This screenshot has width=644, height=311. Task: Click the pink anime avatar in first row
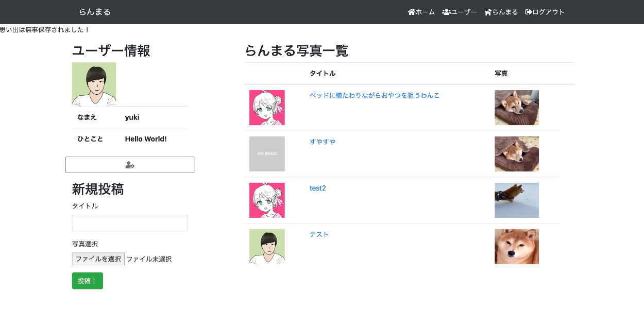[267, 108]
